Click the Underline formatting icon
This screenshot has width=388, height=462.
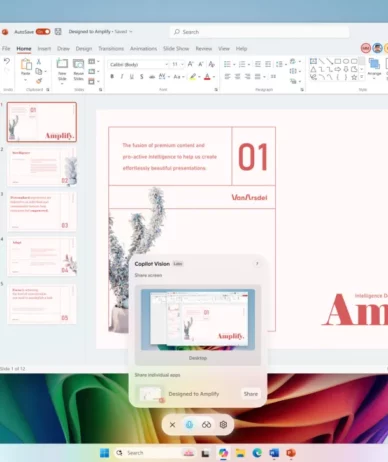point(132,77)
